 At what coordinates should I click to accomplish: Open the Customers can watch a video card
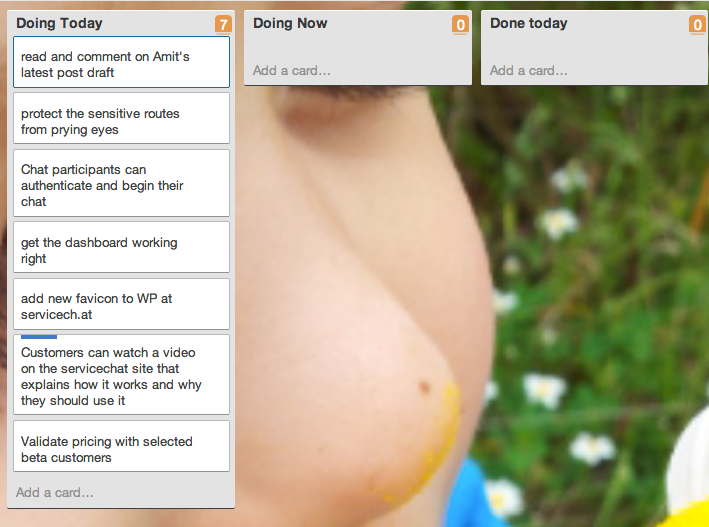click(122, 375)
